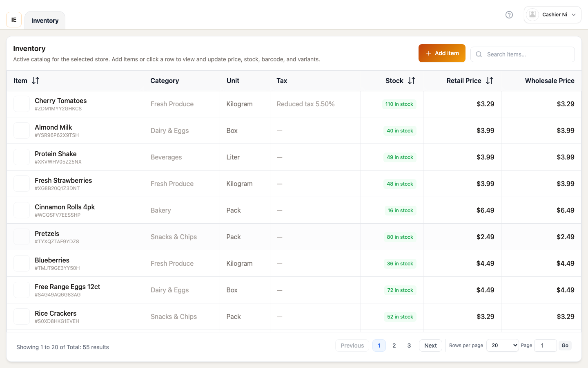
Task: Open the Cashier Ni account dropdown
Action: coord(552,15)
